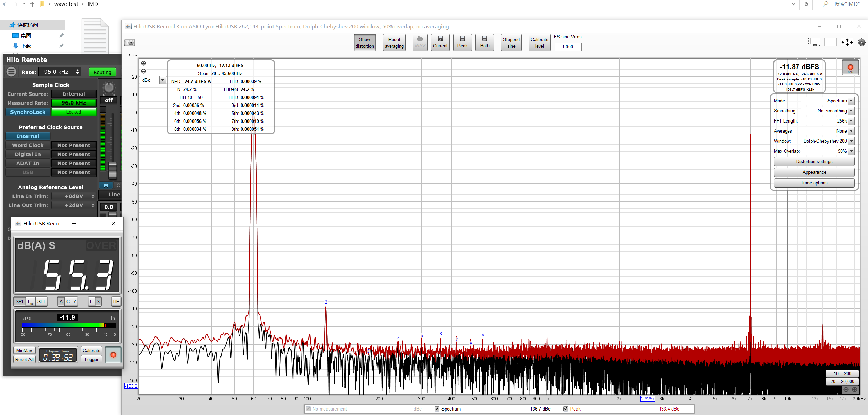The image size is (868, 415).
Task: Open Trace options
Action: 814,183
